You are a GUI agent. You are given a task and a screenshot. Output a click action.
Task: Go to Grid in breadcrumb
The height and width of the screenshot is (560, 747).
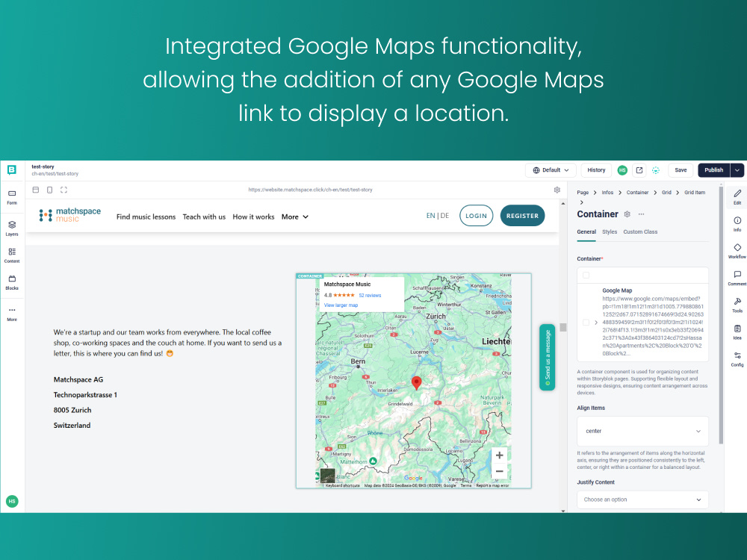(666, 193)
